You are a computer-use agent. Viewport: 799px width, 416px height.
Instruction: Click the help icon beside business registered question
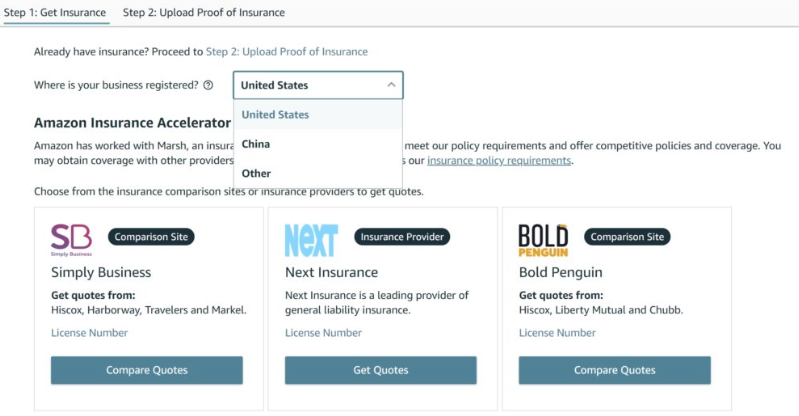point(208,86)
